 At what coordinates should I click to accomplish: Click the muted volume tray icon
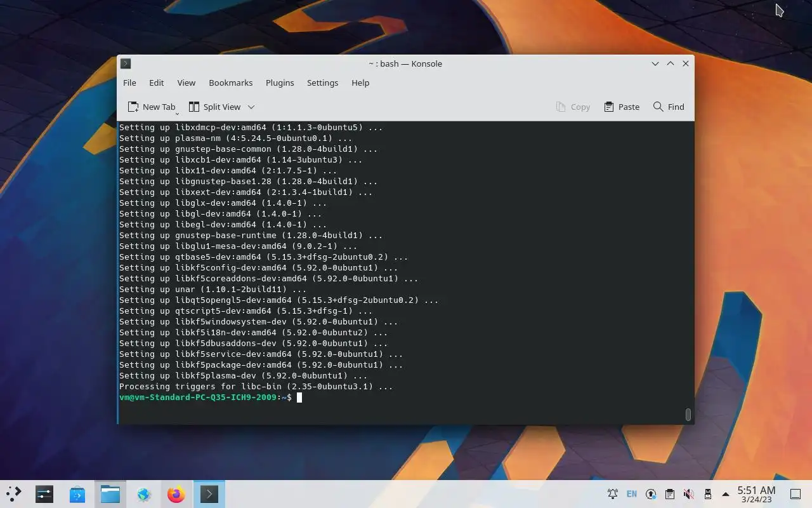coord(689,494)
